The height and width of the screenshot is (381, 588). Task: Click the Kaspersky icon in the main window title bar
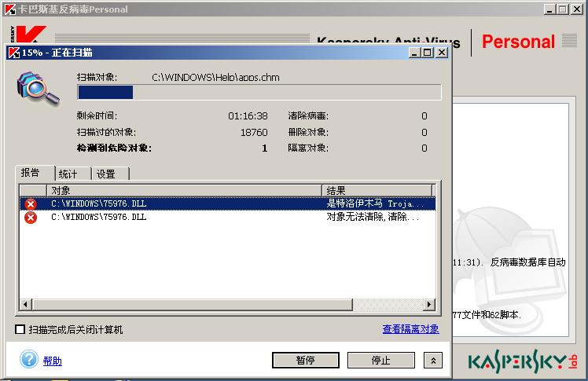pos(10,9)
